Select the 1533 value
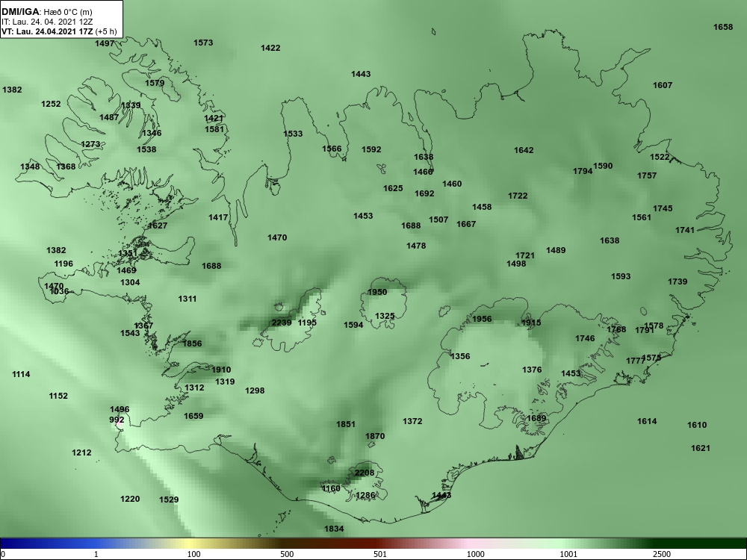 (293, 134)
